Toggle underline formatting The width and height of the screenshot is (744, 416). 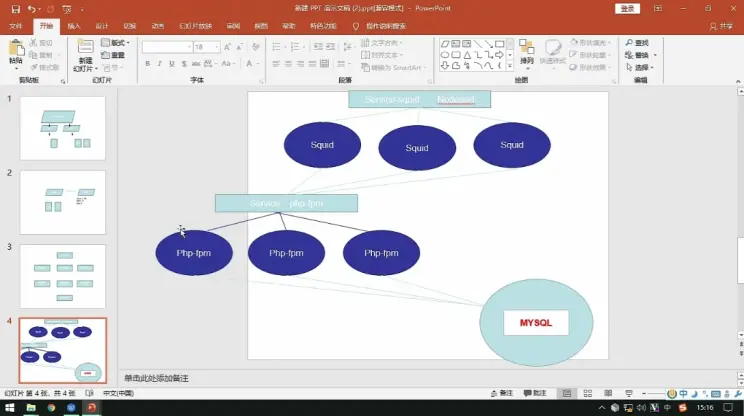pyautogui.click(x=172, y=64)
